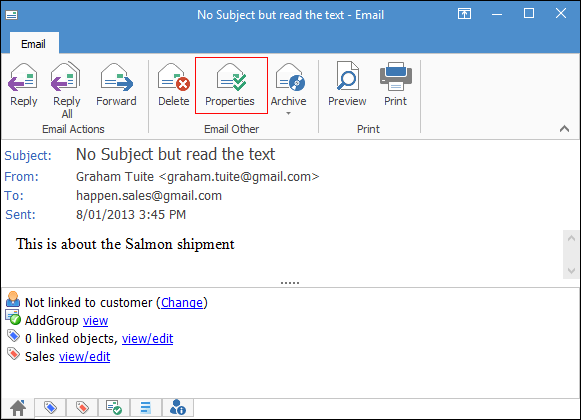Minimize the email window

[x=497, y=14]
